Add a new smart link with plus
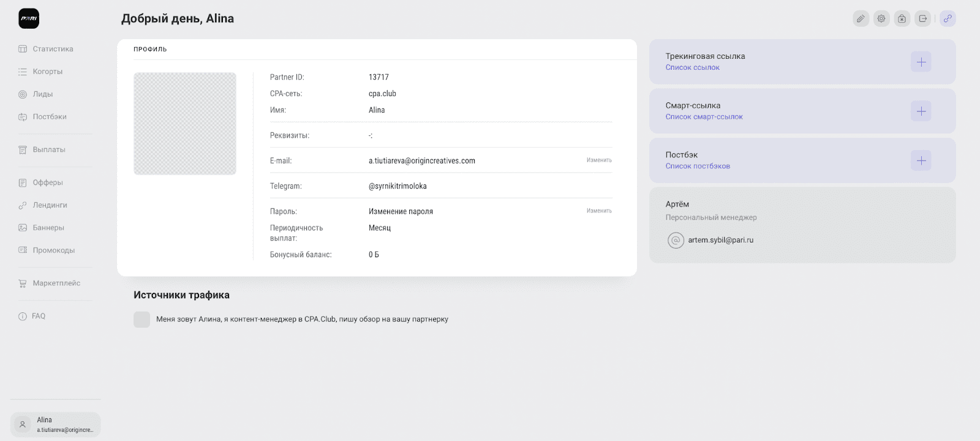The image size is (980, 441). click(921, 111)
